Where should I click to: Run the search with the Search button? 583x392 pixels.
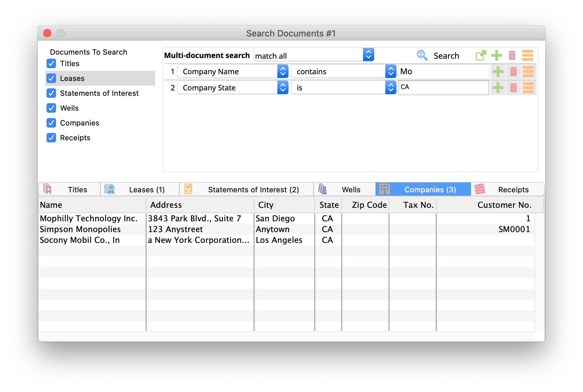tap(446, 55)
